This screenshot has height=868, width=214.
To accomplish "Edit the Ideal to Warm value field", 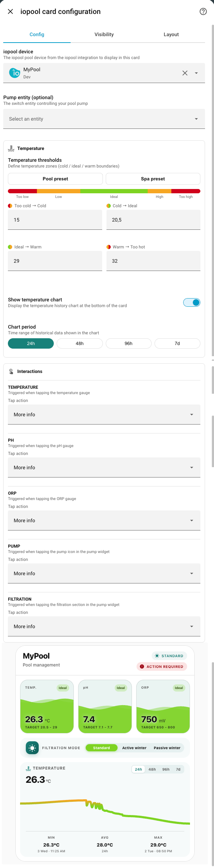I will coord(55,261).
